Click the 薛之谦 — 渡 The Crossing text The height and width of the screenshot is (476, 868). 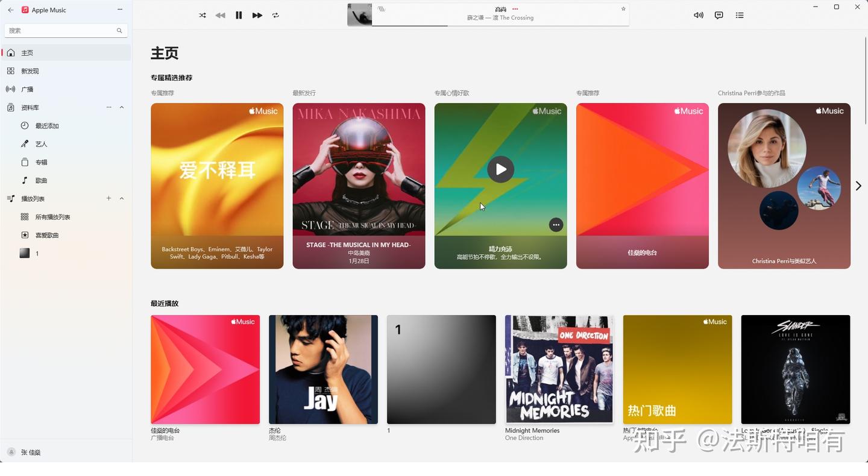500,18
